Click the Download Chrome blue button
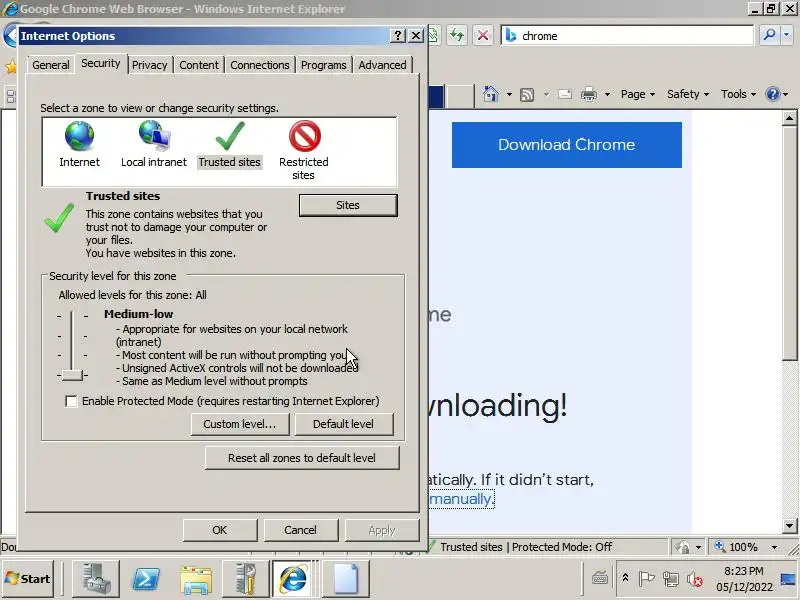The width and height of the screenshot is (800, 600). (x=566, y=144)
